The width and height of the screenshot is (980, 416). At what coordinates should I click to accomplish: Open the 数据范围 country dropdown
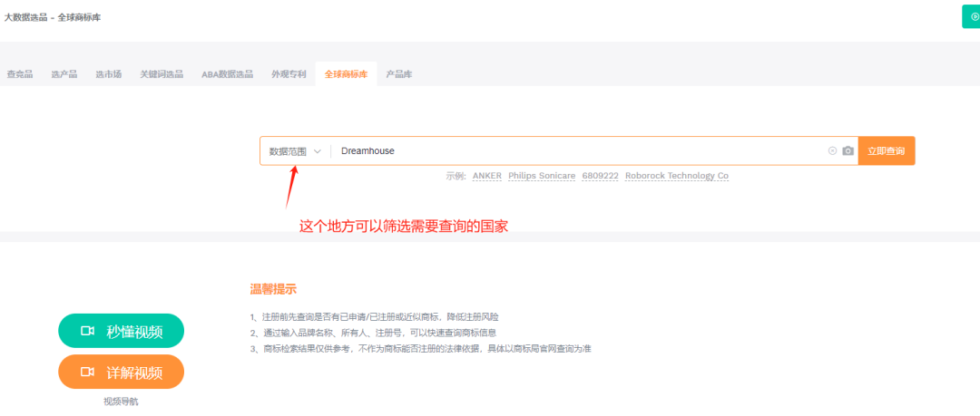click(x=295, y=151)
